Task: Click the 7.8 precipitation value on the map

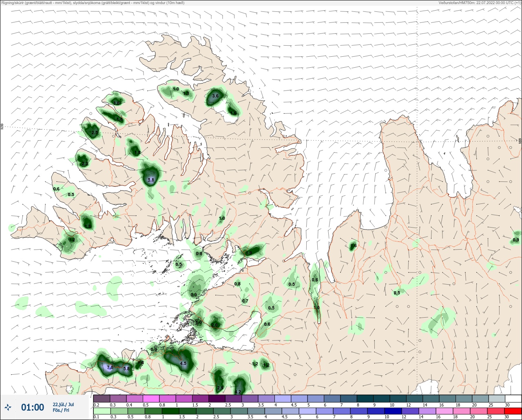Action: tap(110, 367)
